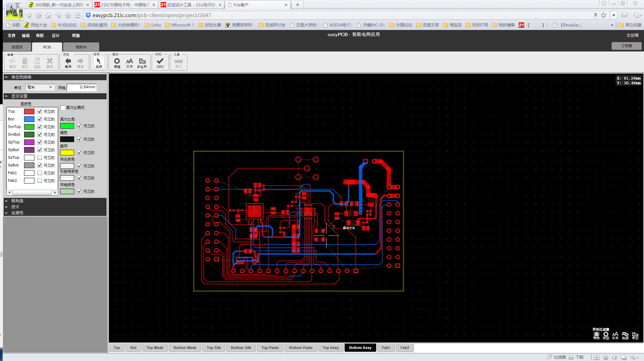Click the speaker mute icon in status bar

614,357
